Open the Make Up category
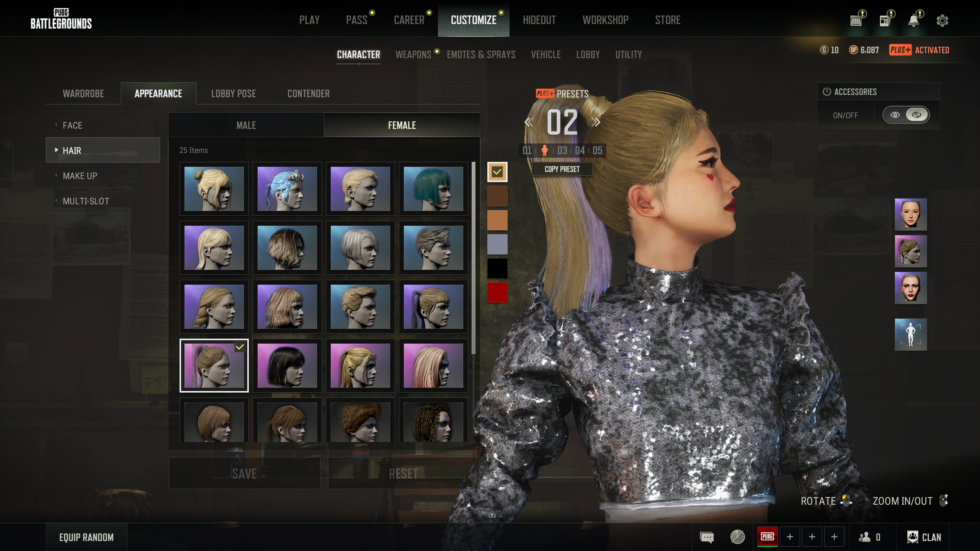The image size is (980, 551). click(x=103, y=176)
